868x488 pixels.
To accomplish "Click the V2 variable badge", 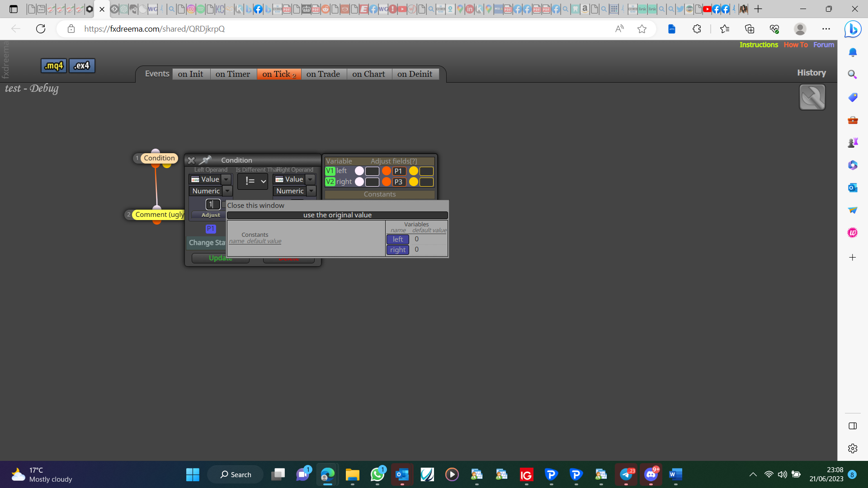I will click(330, 182).
